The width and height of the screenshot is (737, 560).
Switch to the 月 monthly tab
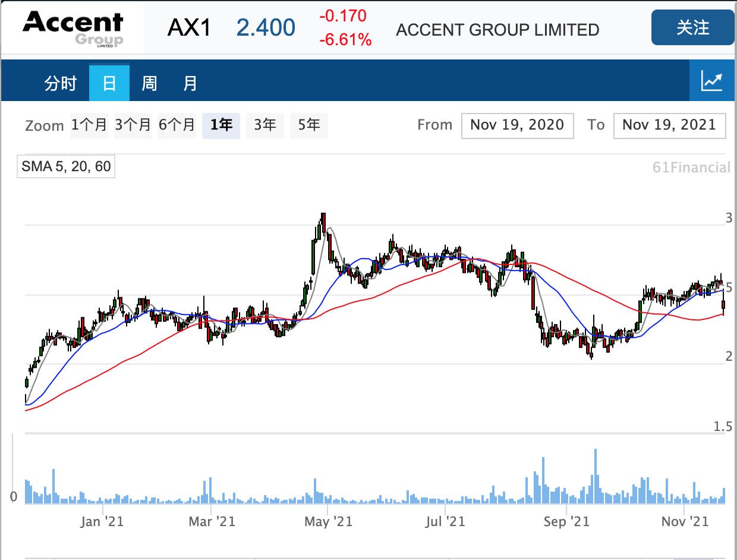click(190, 83)
